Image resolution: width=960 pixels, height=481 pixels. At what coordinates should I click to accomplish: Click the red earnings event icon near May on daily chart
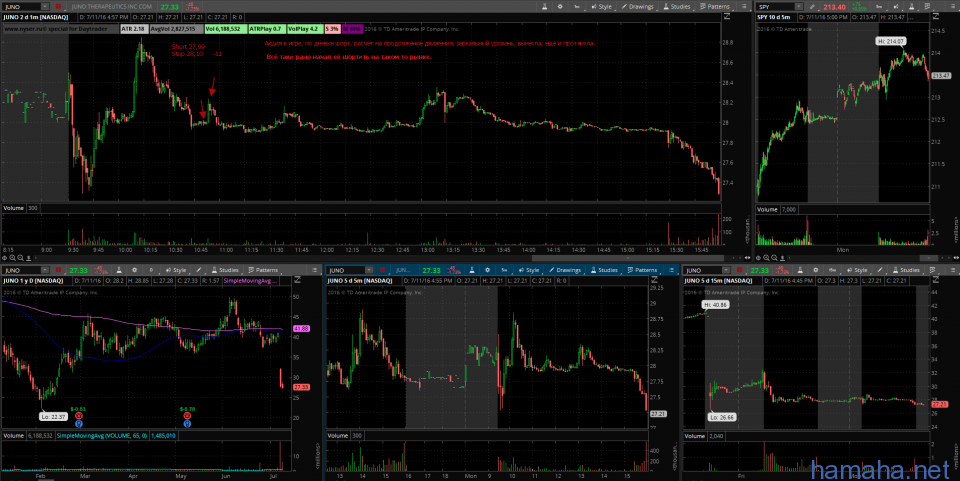click(x=187, y=416)
